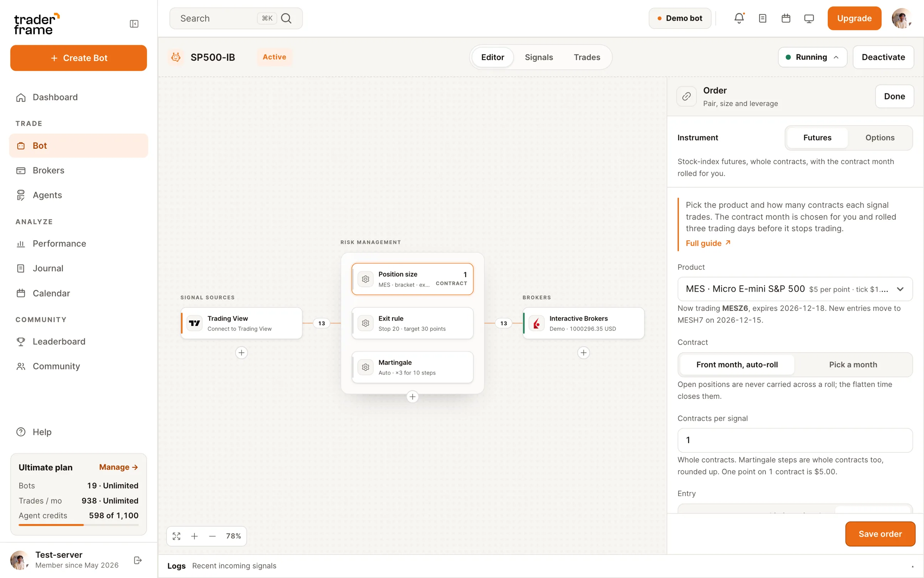Collapse the sidebar panel icon
This screenshot has width=924, height=578.
(x=134, y=24)
